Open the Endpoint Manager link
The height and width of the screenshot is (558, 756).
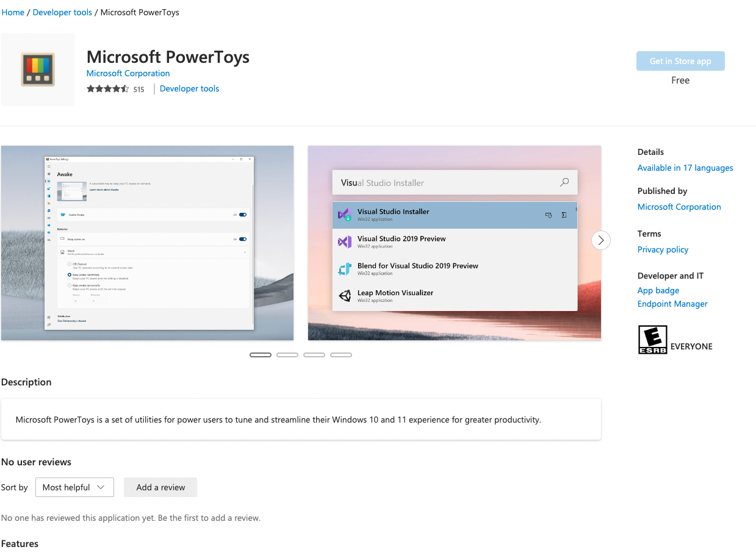point(672,304)
